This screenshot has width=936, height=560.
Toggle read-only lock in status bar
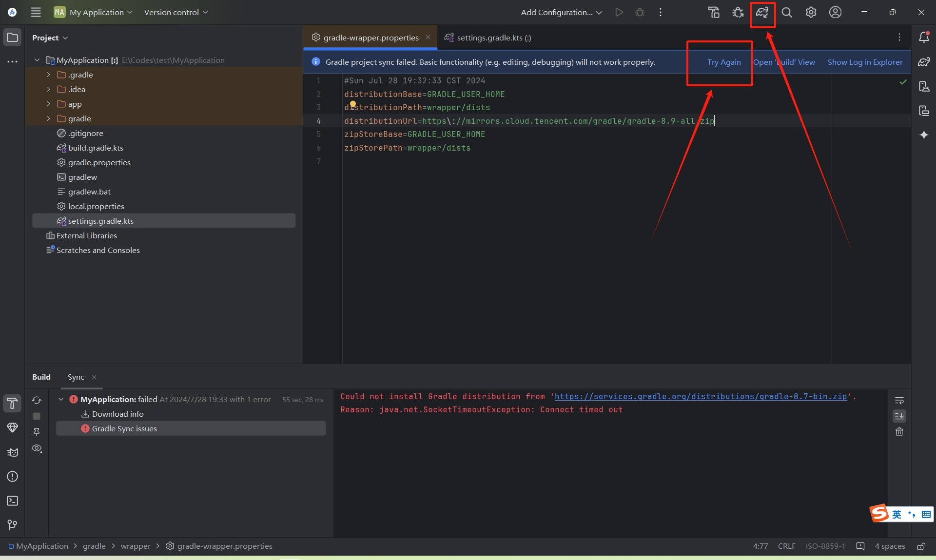[x=921, y=546]
